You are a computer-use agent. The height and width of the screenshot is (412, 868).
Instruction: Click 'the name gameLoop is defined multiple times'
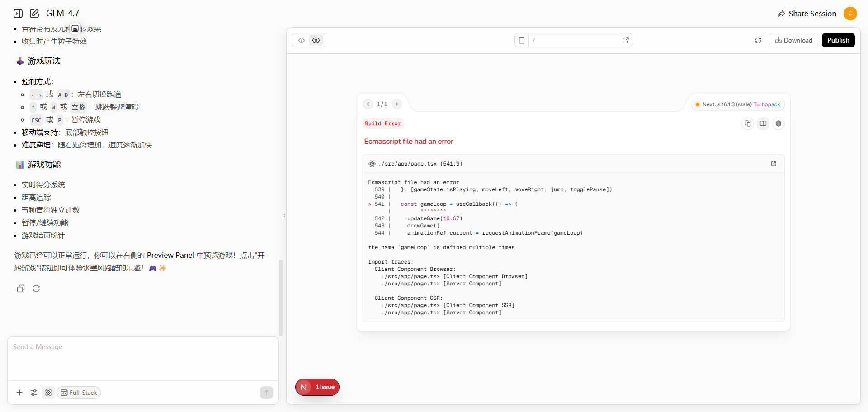pos(441,247)
